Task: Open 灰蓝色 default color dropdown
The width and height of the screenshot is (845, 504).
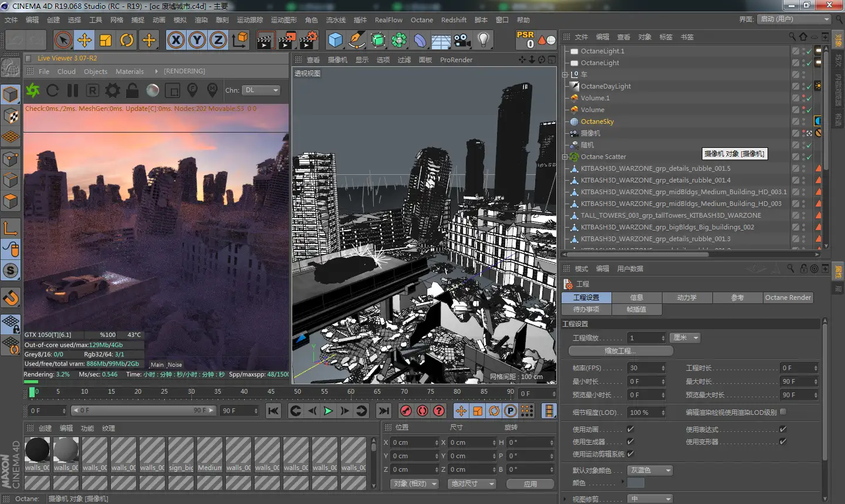Action: coord(650,471)
